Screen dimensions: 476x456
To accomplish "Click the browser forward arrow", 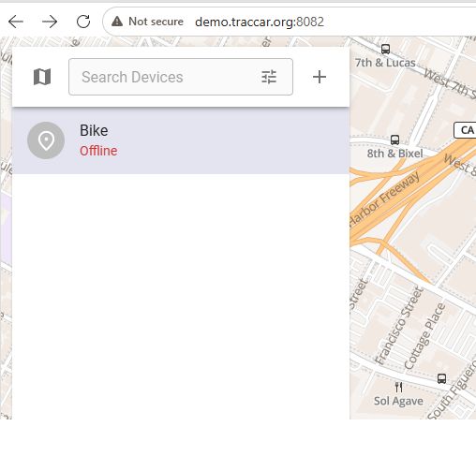I will (50, 22).
